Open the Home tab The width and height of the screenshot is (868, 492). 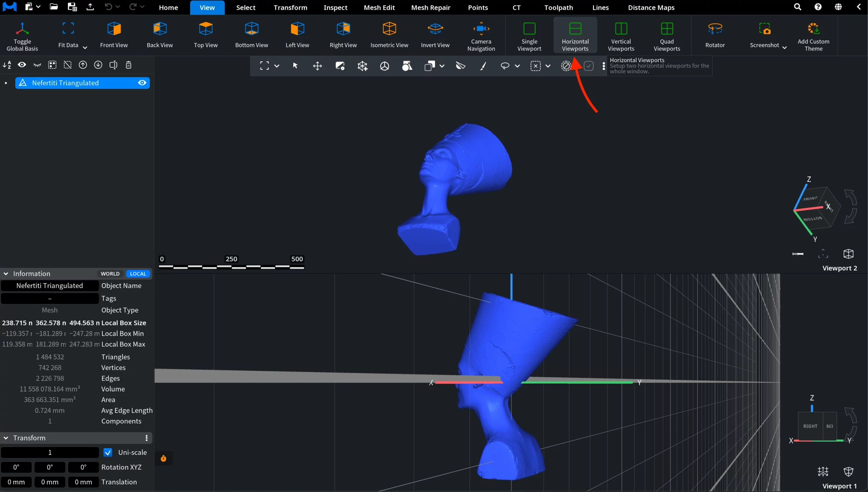(169, 7)
